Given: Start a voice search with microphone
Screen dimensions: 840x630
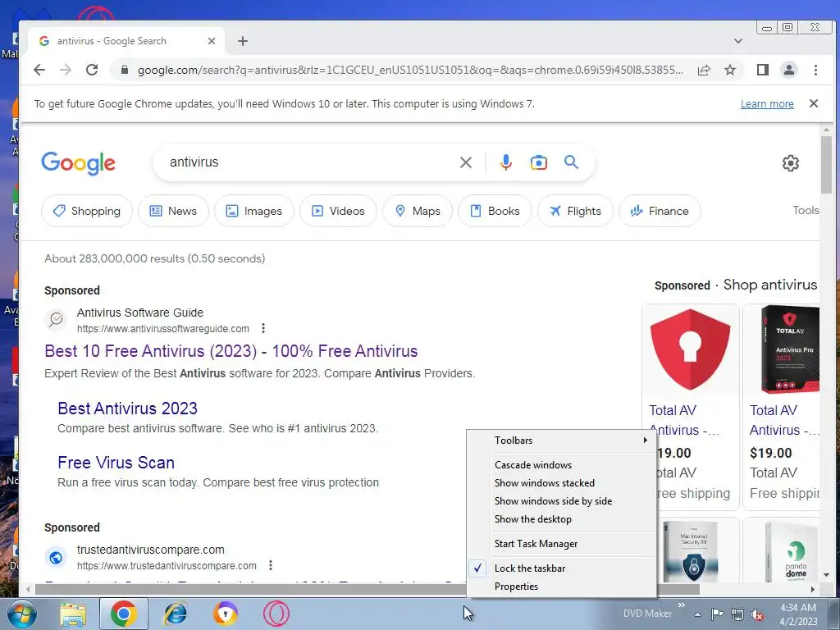Looking at the screenshot, I should click(505, 162).
